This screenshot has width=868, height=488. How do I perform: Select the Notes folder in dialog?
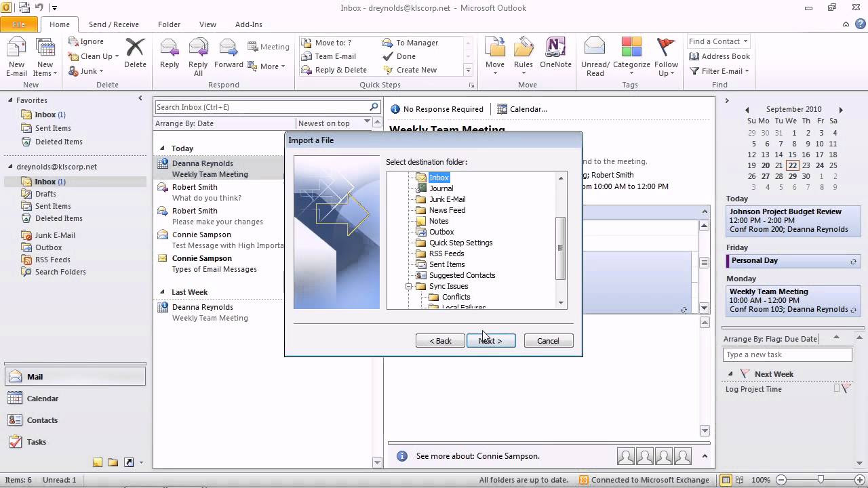pos(438,221)
